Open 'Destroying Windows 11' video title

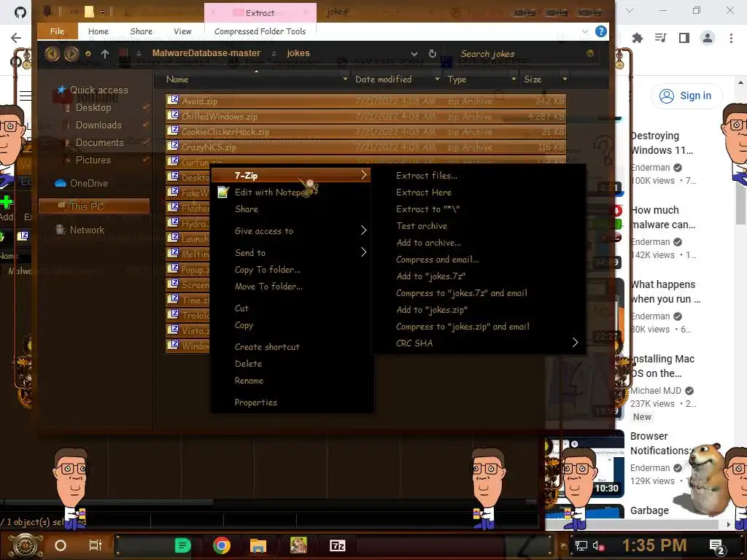[661, 143]
